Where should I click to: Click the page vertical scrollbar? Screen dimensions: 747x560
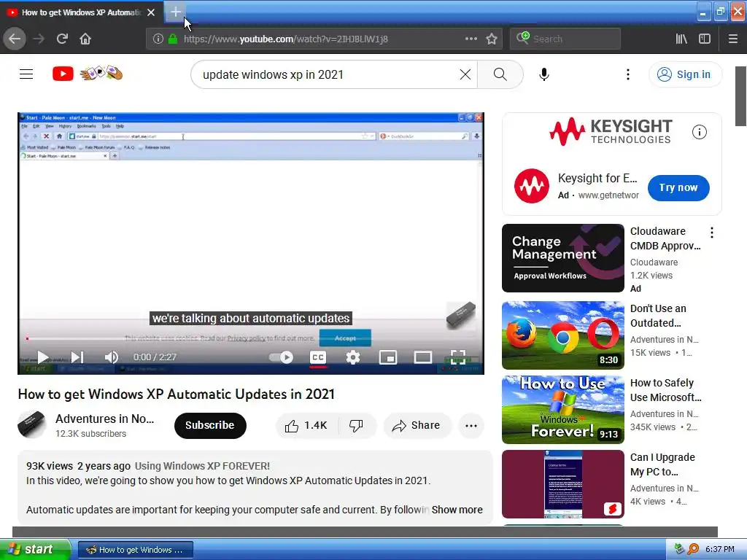[740, 96]
